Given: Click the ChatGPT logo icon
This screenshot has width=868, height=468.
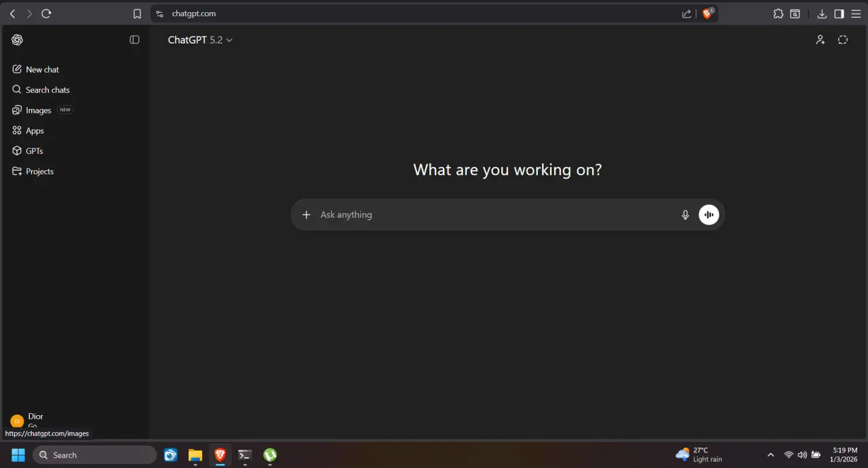Looking at the screenshot, I should coord(17,40).
